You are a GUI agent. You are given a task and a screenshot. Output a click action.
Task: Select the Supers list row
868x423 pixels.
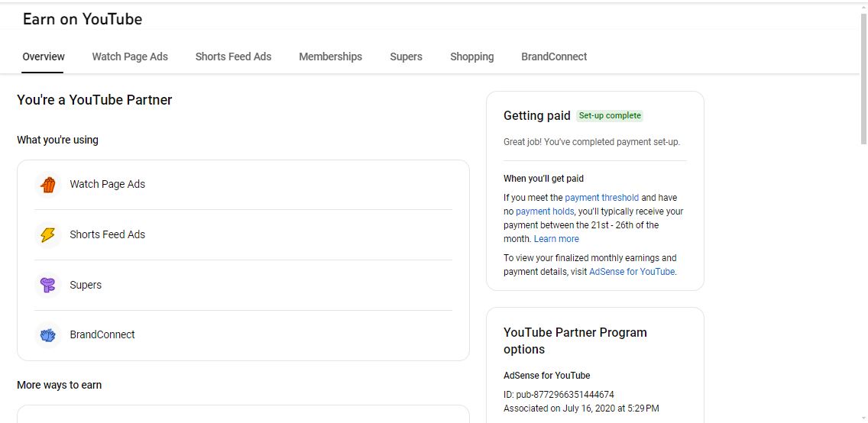243,286
